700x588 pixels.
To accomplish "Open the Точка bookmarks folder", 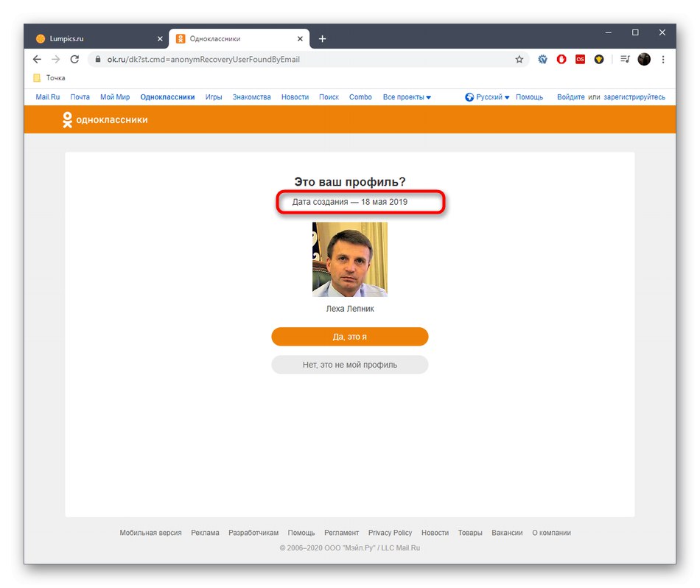I will (x=48, y=77).
